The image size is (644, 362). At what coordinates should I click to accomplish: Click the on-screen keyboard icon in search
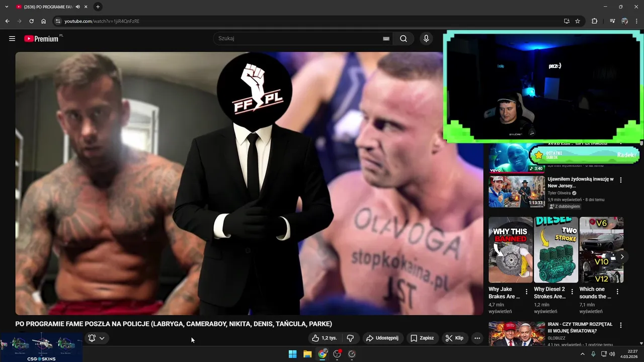(x=386, y=39)
